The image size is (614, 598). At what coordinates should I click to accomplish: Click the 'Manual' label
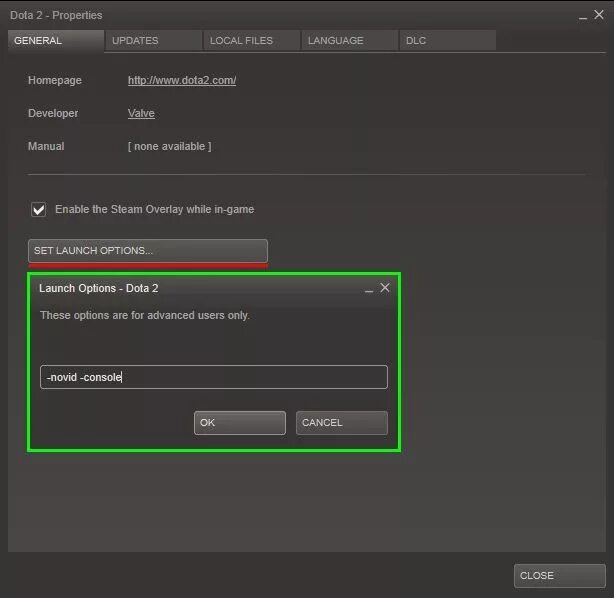click(x=46, y=146)
